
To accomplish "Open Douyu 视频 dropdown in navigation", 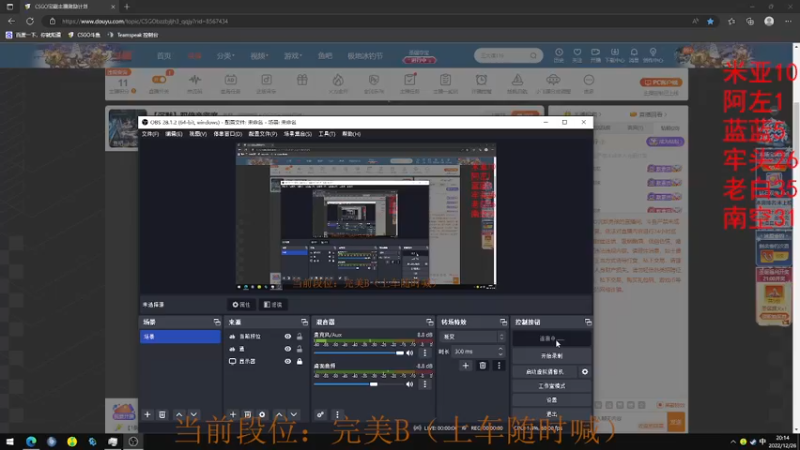I will pyautogui.click(x=259, y=56).
